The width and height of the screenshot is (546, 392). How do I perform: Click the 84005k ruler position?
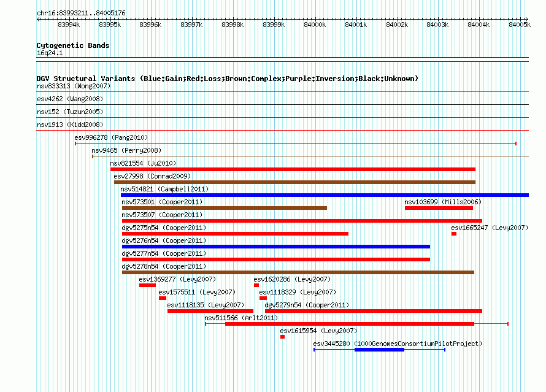pos(520,25)
